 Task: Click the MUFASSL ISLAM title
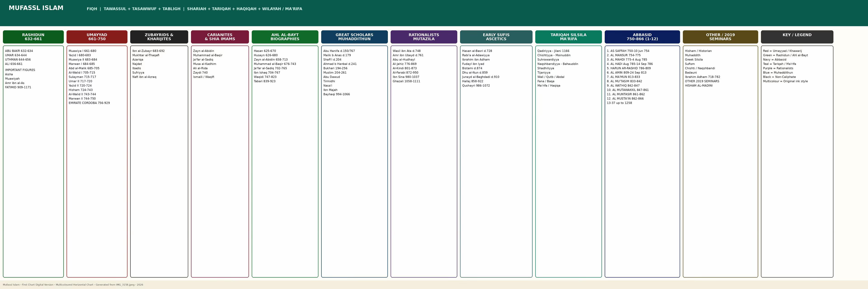(x=36, y=8)
